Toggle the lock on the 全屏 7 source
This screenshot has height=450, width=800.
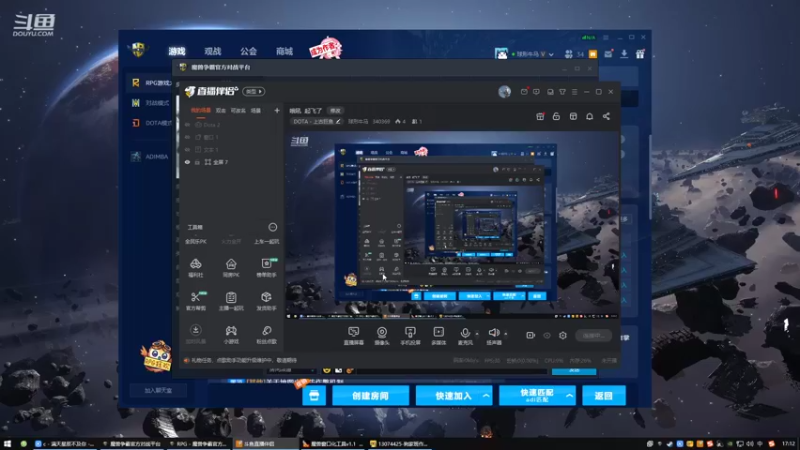click(x=197, y=162)
